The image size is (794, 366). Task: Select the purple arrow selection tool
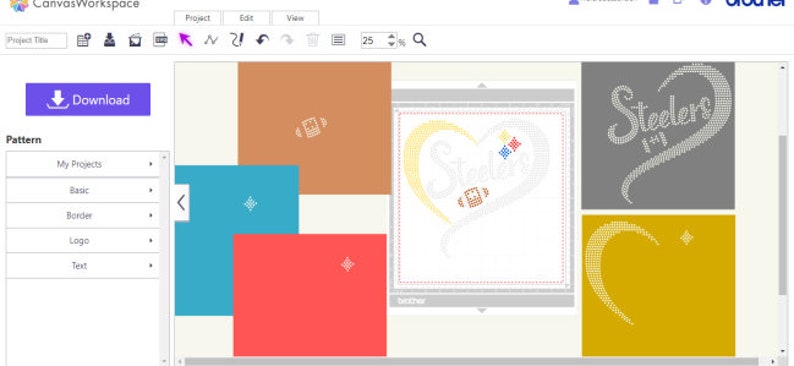185,40
